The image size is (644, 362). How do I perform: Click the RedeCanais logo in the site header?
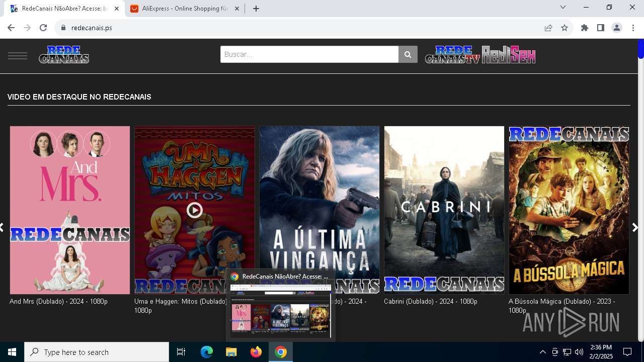click(x=64, y=55)
